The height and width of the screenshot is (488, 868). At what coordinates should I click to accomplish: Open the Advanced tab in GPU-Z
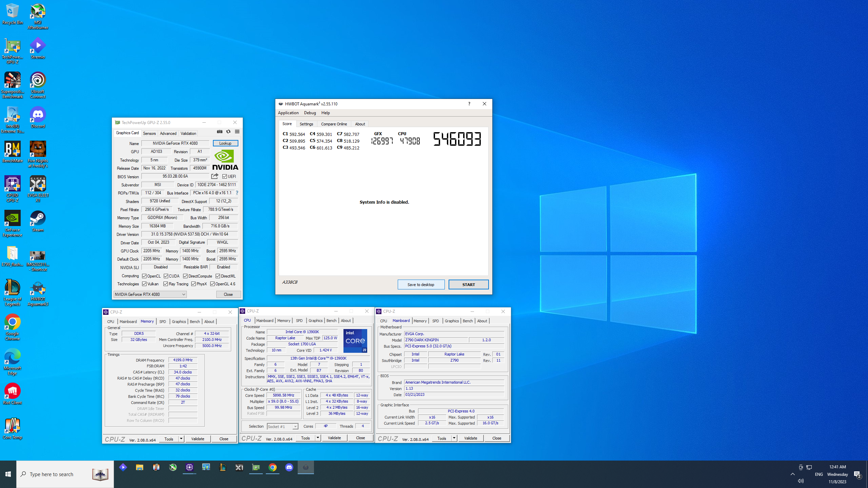point(168,134)
